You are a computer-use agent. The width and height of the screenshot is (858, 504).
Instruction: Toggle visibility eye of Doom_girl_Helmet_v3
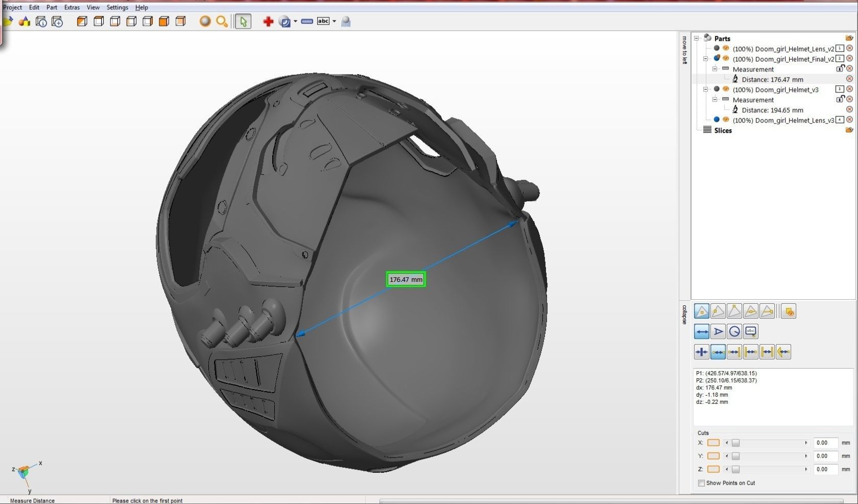tap(726, 89)
